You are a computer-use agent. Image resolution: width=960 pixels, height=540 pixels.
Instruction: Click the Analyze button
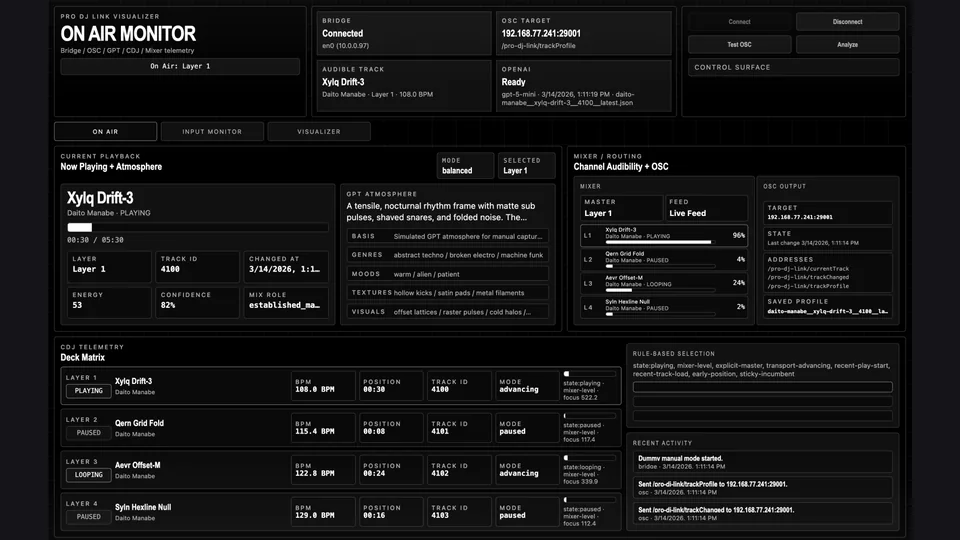[847, 44]
